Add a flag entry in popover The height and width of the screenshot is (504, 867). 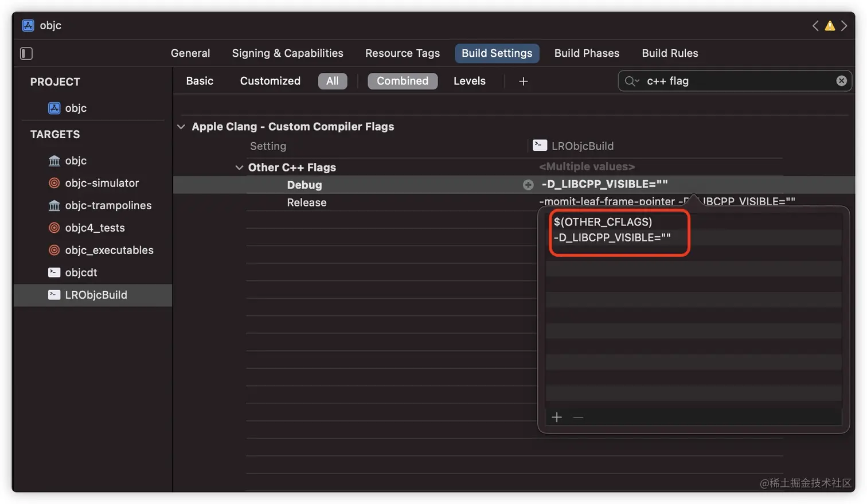point(557,417)
